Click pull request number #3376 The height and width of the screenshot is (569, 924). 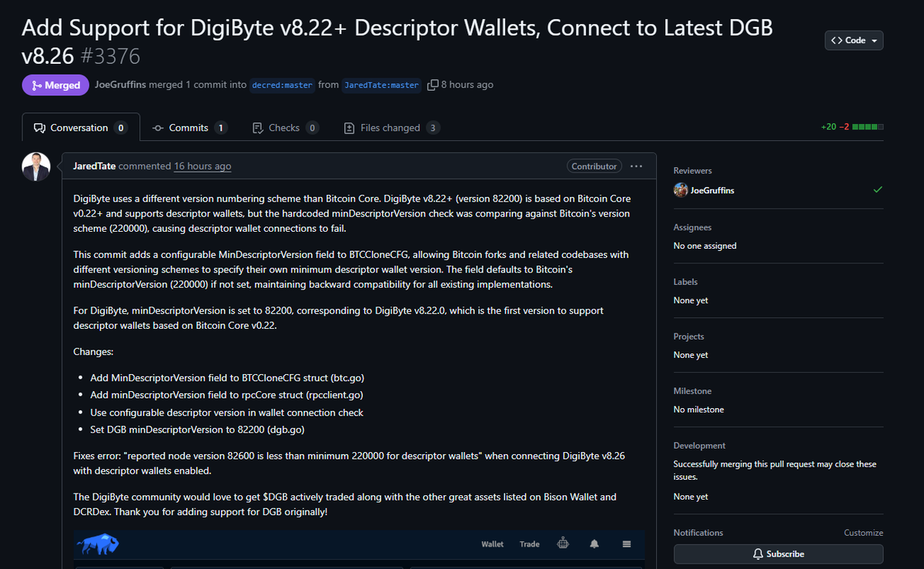click(x=110, y=56)
